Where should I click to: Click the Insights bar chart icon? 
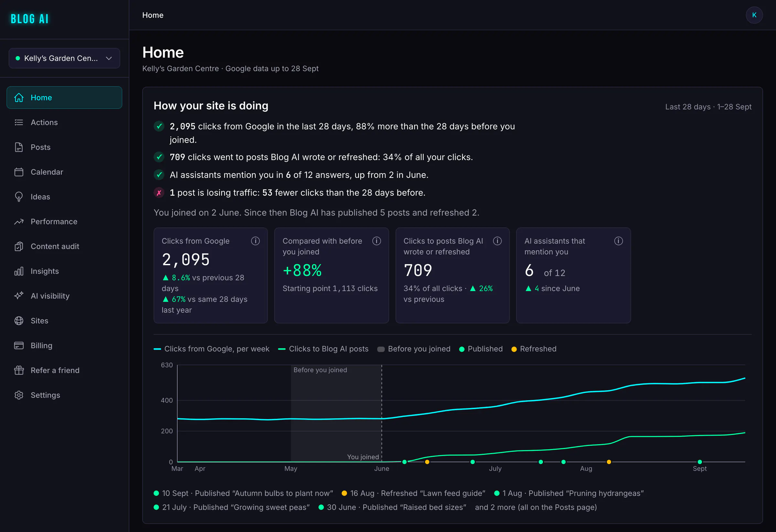click(19, 271)
